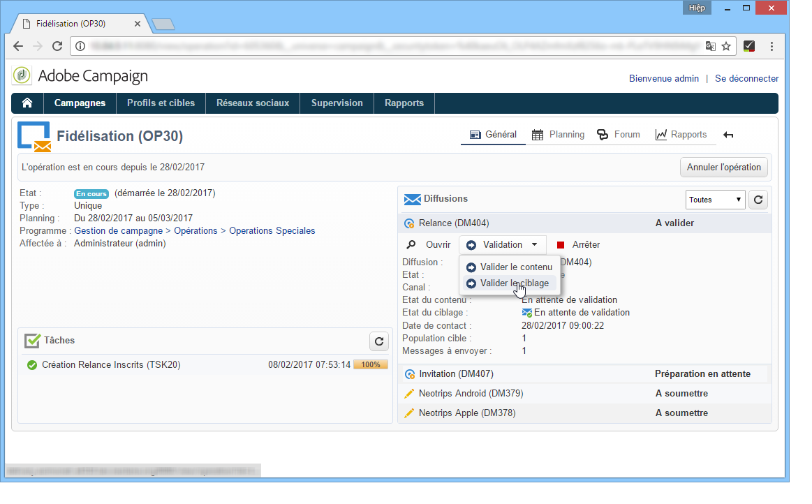812x504 pixels.
Task: Switch to the Général tab
Action: pos(493,135)
